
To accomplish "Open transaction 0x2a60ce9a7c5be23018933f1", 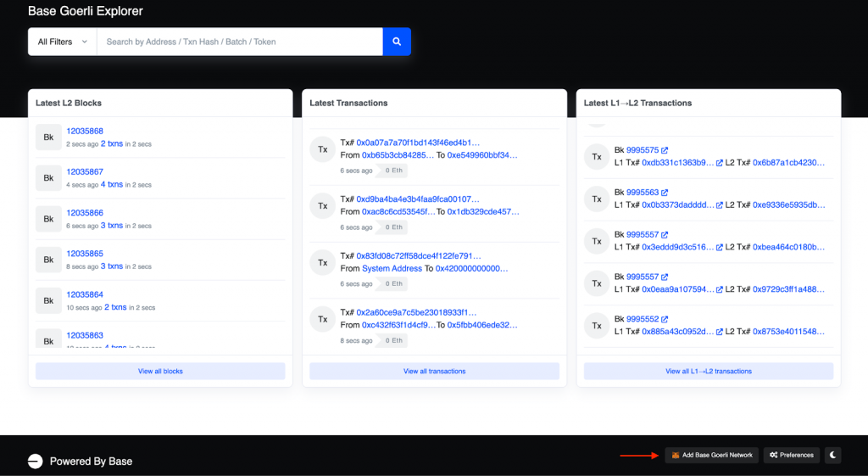I will [416, 312].
